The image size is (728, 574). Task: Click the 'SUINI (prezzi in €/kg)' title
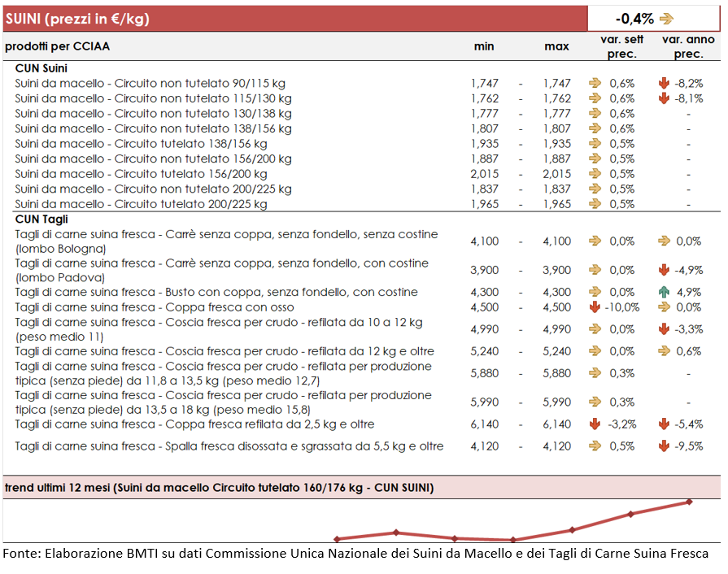(77, 19)
